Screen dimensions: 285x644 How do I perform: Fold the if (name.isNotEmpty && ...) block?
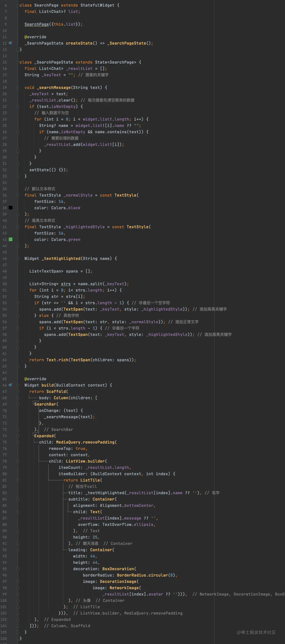(x=18, y=132)
